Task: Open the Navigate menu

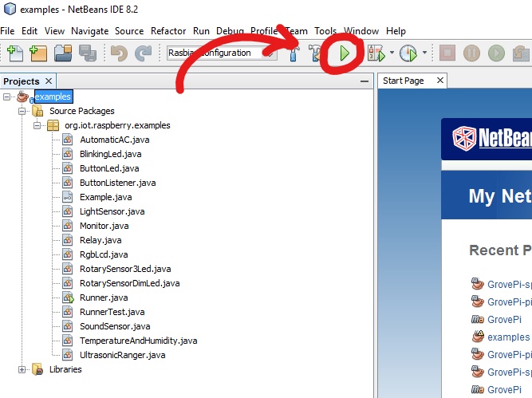Action: 90,31
